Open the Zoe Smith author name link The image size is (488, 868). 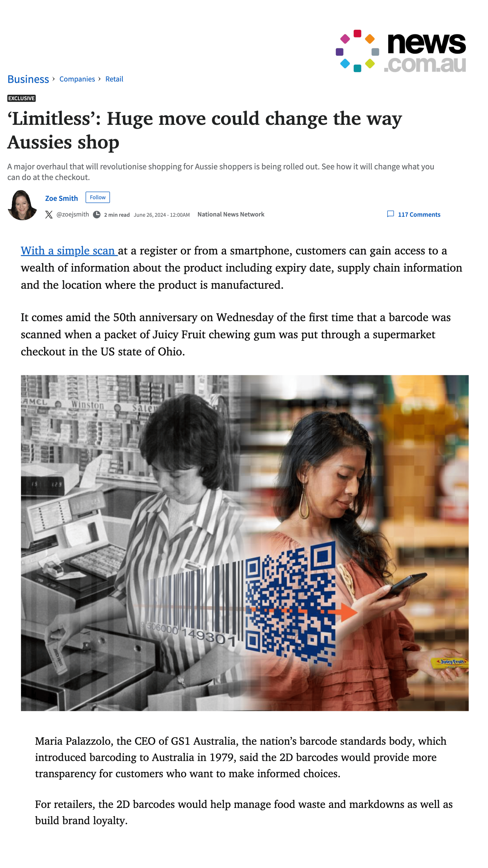coord(62,198)
